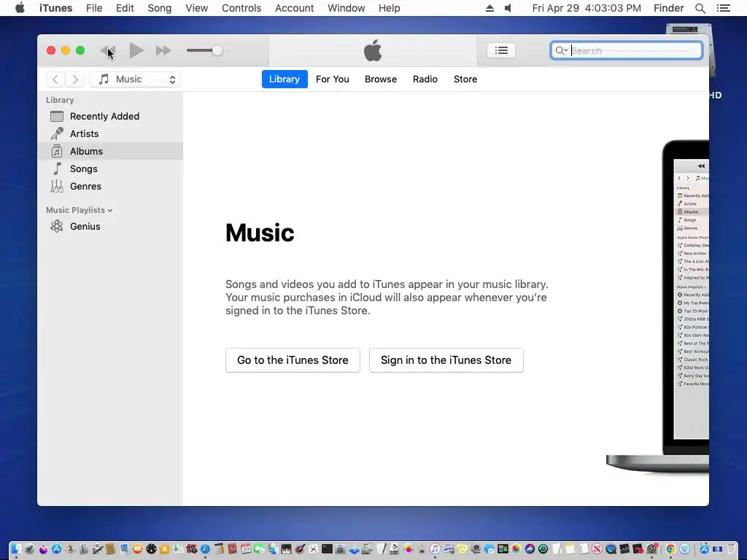The image size is (747, 560).
Task: Select Artists in the sidebar
Action: (x=110, y=134)
